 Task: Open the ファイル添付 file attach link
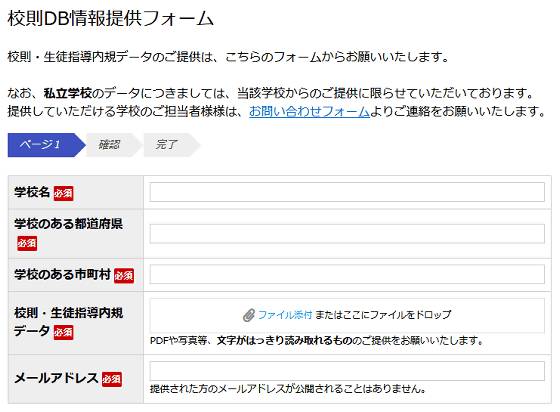[x=285, y=315]
